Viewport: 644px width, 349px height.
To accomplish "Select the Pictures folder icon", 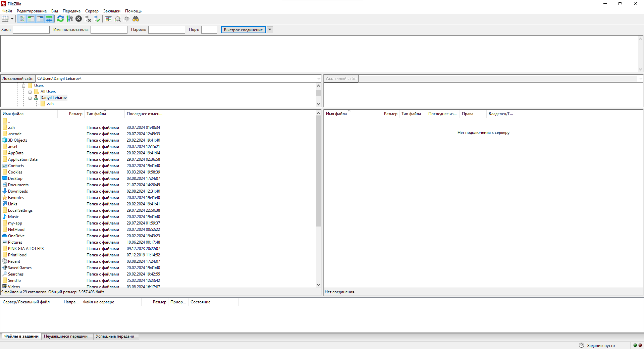I will [5, 242].
